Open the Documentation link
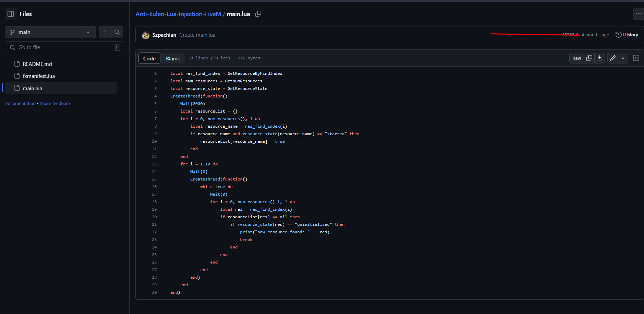The image size is (644, 314). 20,104
